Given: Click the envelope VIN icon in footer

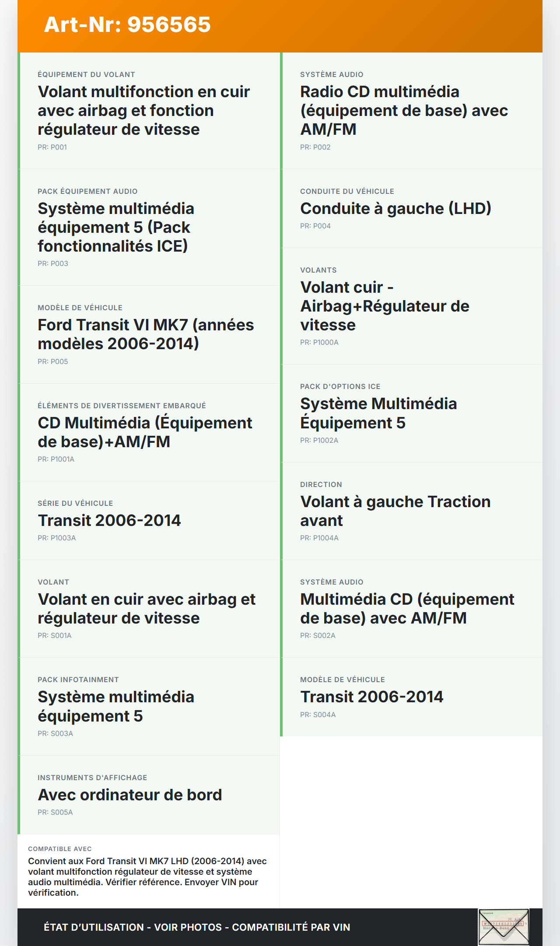Looking at the screenshot, I should 504,927.
